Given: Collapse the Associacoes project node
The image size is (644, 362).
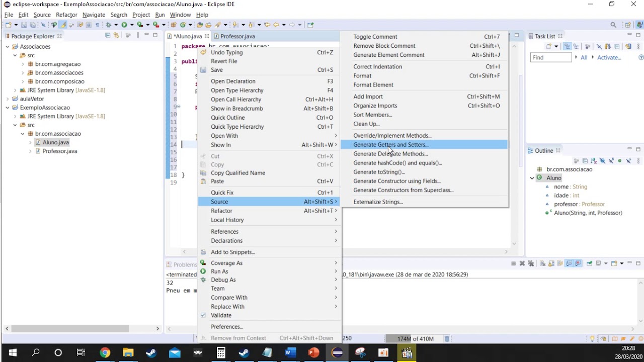Looking at the screenshot, I should (7, 47).
